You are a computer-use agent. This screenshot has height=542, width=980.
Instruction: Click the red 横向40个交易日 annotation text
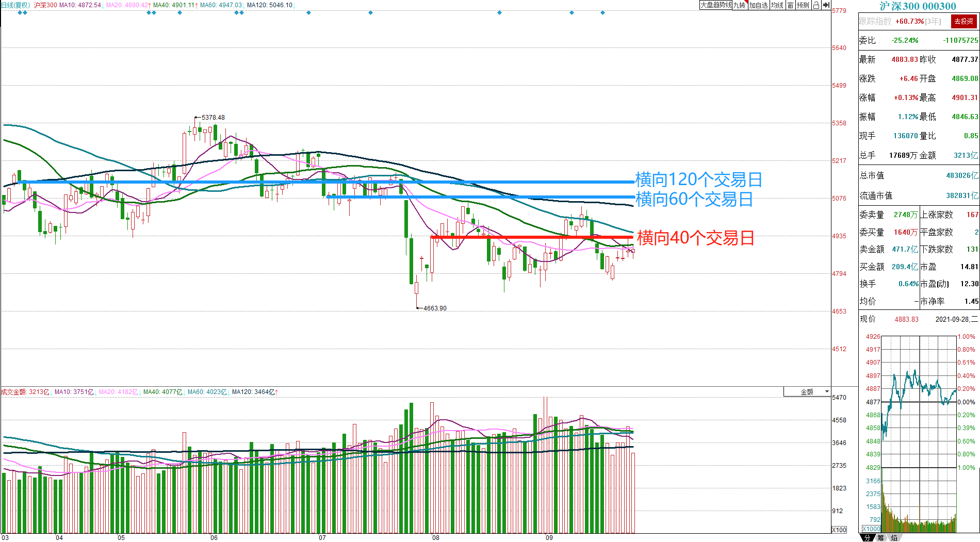(x=695, y=238)
